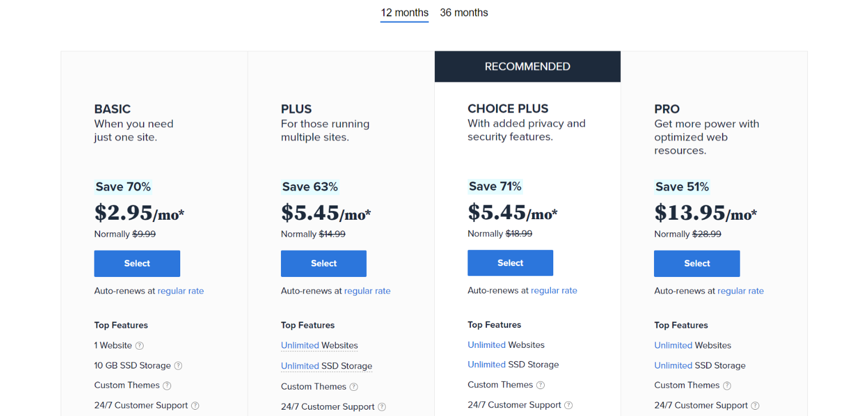The height and width of the screenshot is (416, 868).
Task: Click Plus 24/7 Customer Support help icon
Action: coord(382,407)
